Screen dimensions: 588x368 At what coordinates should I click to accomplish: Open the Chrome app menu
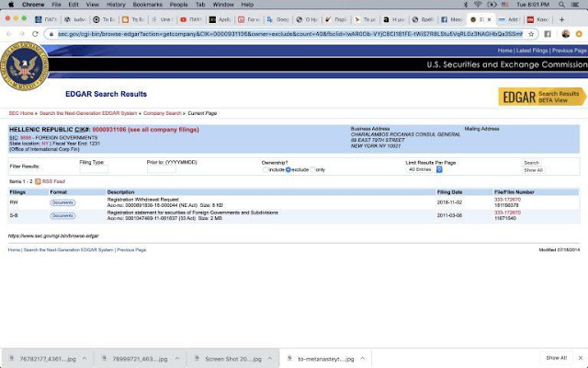[x=33, y=5]
